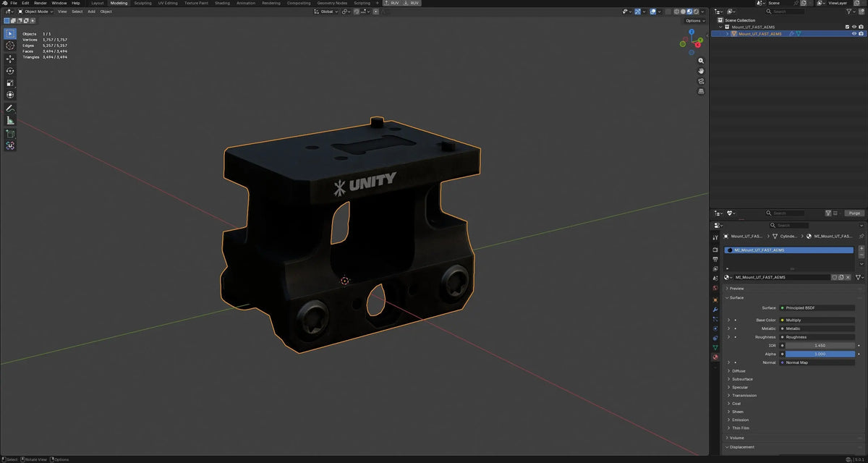Open Object Mode dropdown
The image size is (868, 463).
(x=37, y=12)
